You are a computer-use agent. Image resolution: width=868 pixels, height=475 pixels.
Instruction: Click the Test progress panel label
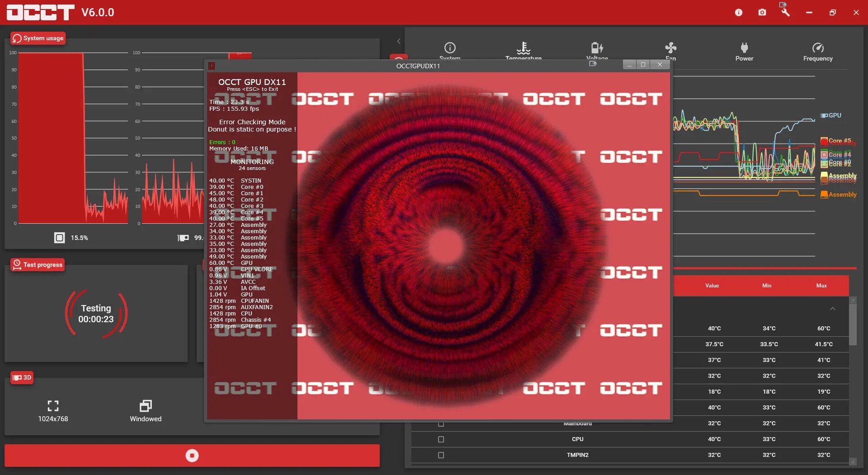38,265
